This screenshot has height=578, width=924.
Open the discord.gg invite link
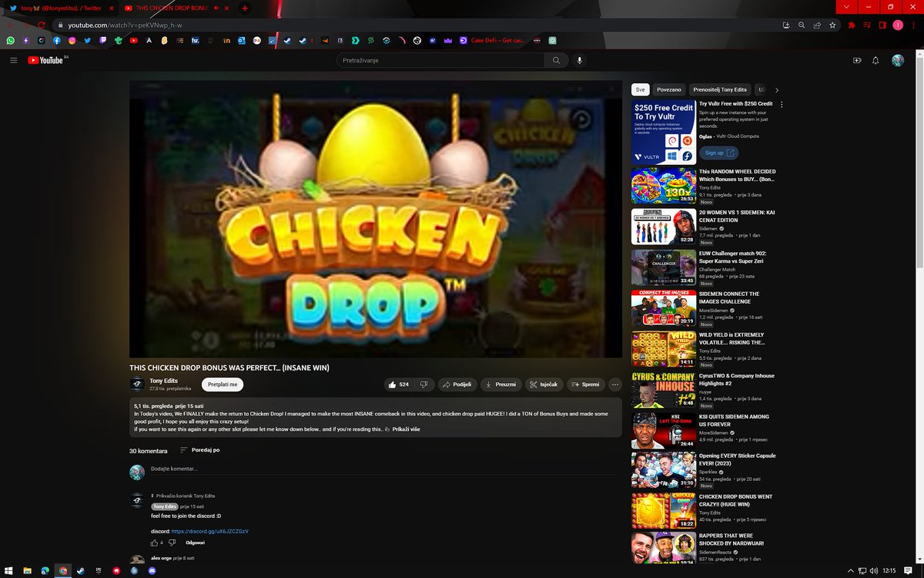(209, 531)
